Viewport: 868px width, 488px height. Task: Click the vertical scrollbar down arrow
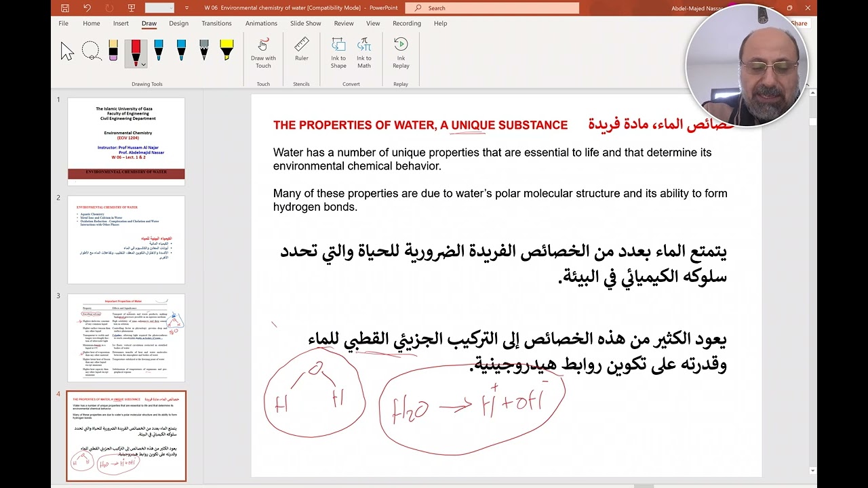(x=812, y=470)
